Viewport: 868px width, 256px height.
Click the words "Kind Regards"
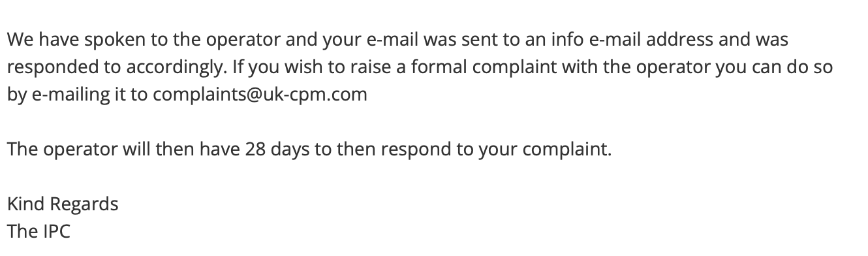click(63, 204)
